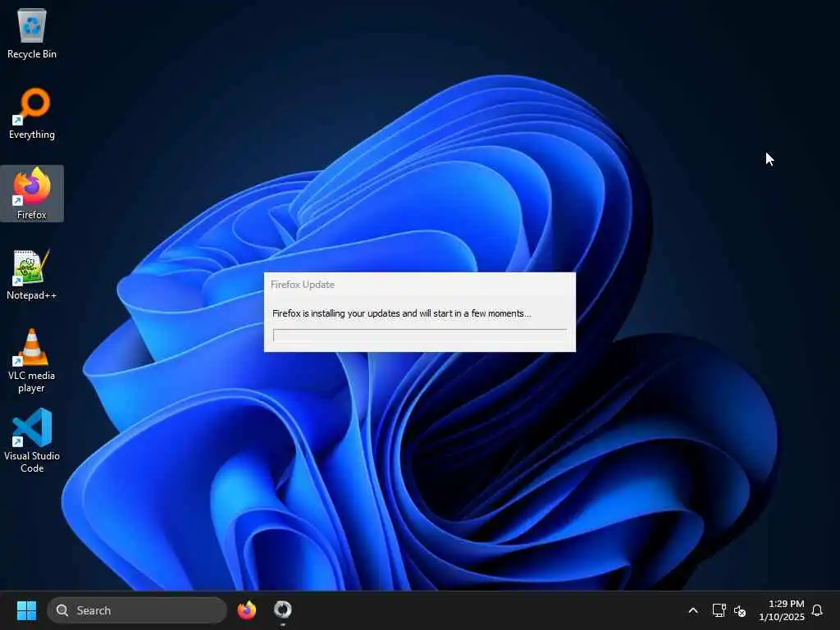Click the muted volume tray icon

[x=740, y=610]
